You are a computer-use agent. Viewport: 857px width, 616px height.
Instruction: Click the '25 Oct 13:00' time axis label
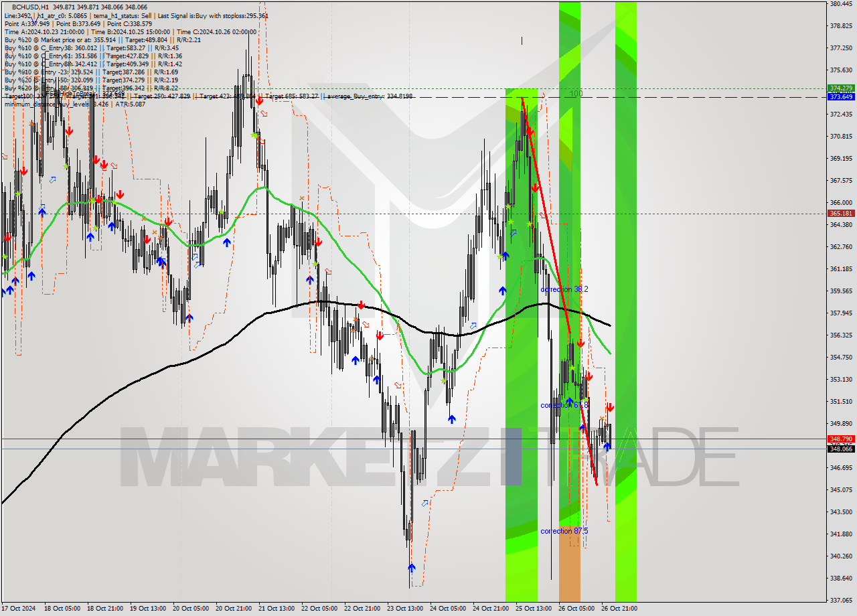pos(533,609)
